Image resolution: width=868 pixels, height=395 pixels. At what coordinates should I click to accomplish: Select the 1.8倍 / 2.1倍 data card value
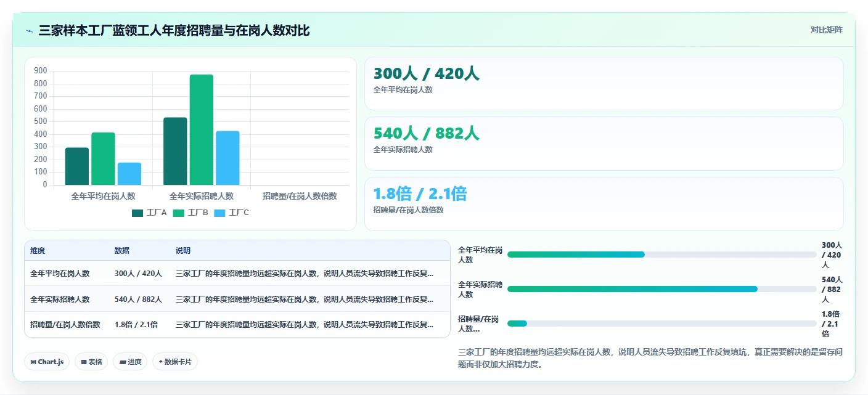420,194
